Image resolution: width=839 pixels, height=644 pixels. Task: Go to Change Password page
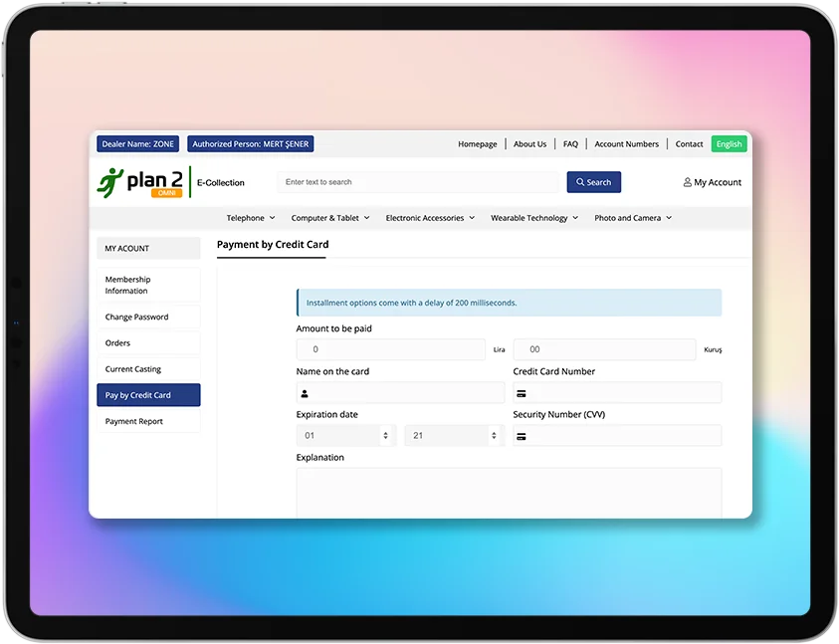point(148,318)
